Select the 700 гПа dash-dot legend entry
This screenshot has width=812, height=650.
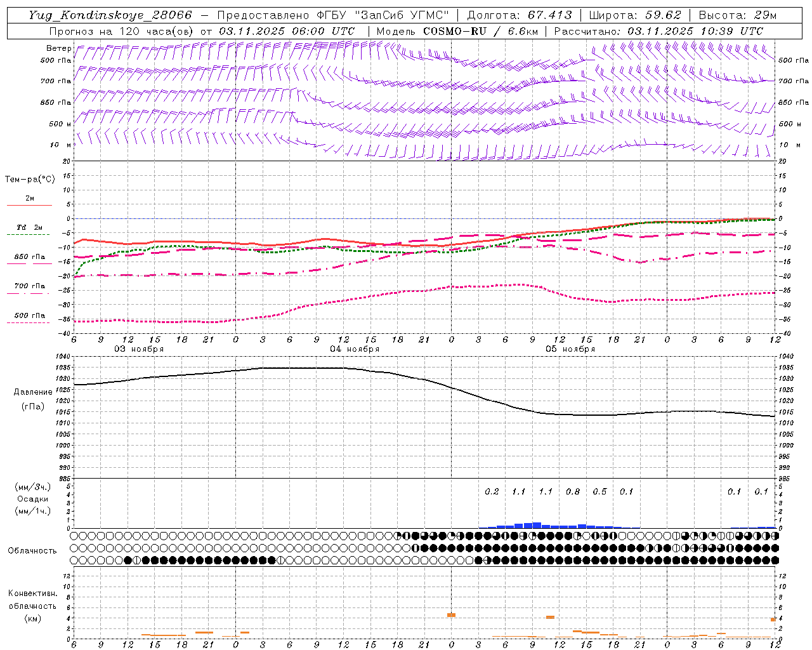tap(29, 286)
